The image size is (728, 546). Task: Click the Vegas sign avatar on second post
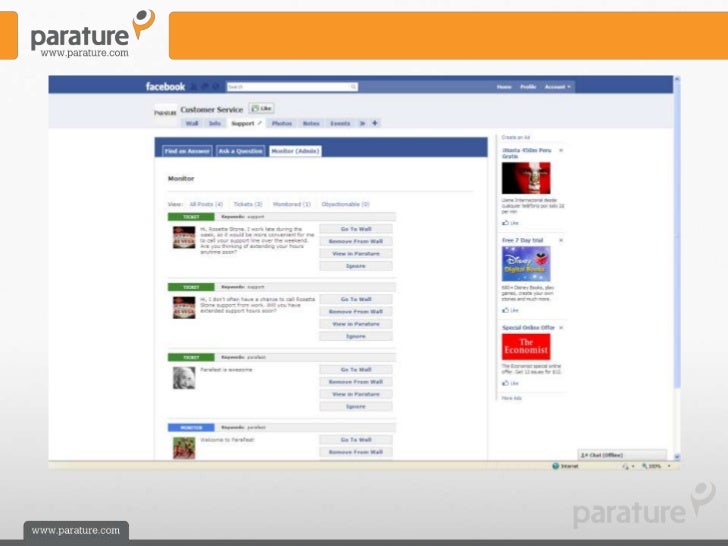click(184, 308)
